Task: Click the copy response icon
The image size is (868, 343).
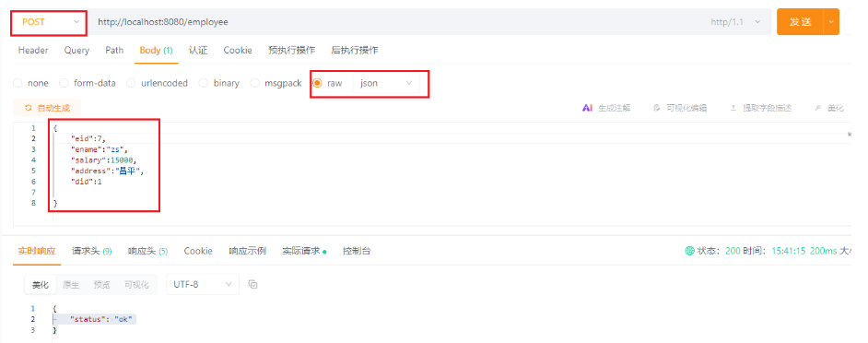Action: point(253,284)
